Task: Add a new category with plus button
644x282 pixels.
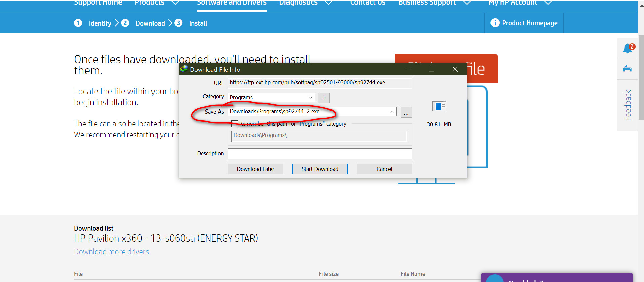Action: [x=324, y=98]
